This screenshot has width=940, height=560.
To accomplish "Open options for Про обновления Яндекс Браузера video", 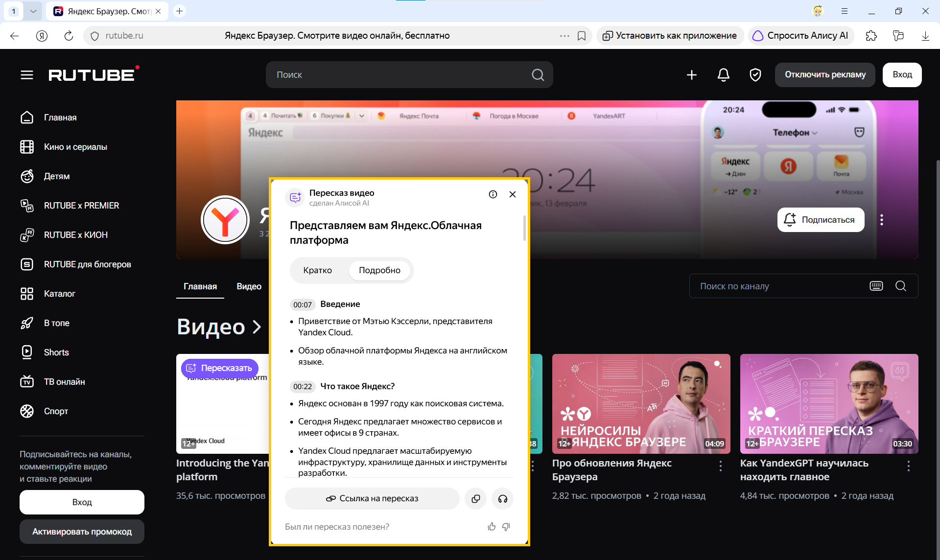I will (x=721, y=466).
